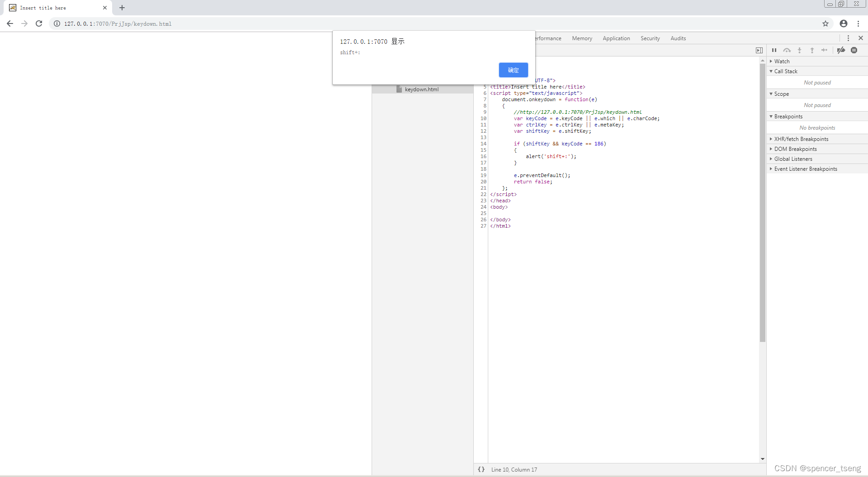Click line number 14 in gutter
868x477 pixels.
483,144
